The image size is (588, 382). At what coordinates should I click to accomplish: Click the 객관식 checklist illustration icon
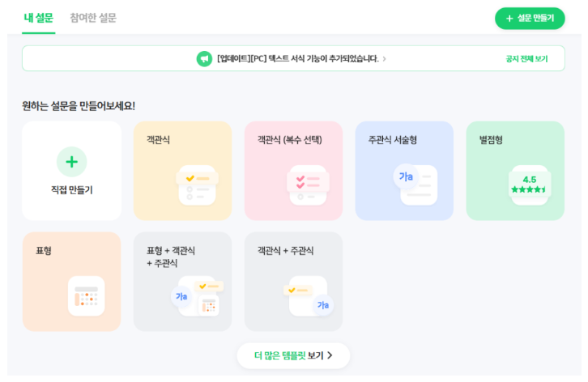(x=198, y=185)
